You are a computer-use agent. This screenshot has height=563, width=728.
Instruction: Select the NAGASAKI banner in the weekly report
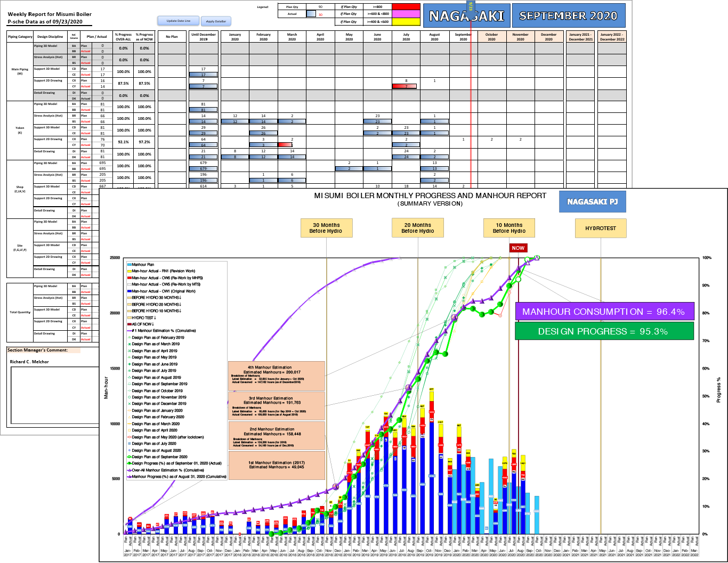[466, 16]
